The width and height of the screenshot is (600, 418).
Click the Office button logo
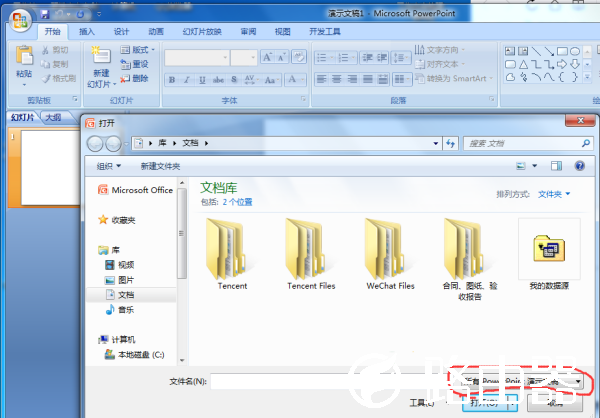pyautogui.click(x=21, y=20)
